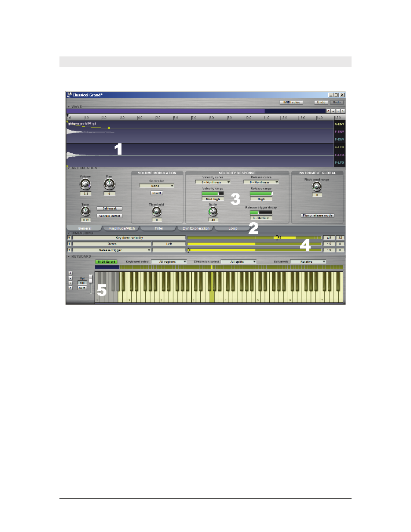Click the Pitch bend range knob
The height and width of the screenshot is (532, 411).
[x=317, y=187]
